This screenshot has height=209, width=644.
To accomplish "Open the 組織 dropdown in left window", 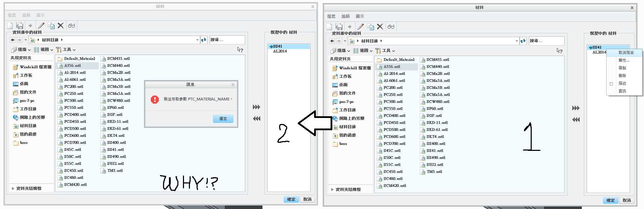I will (x=21, y=50).
